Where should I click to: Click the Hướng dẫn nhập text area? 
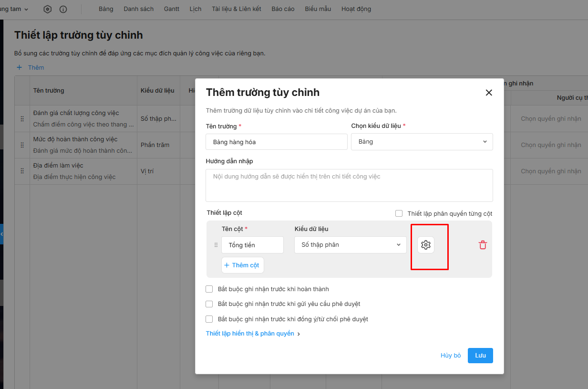pyautogui.click(x=349, y=185)
